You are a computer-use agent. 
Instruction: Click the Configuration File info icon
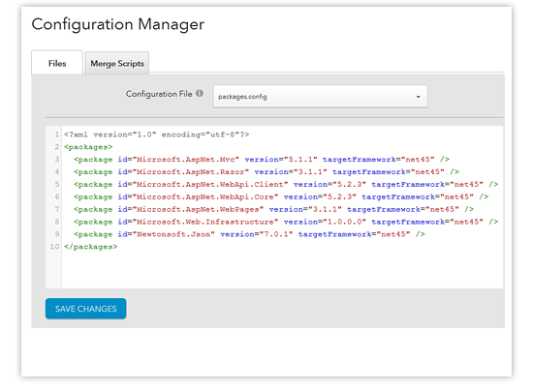pyautogui.click(x=200, y=93)
